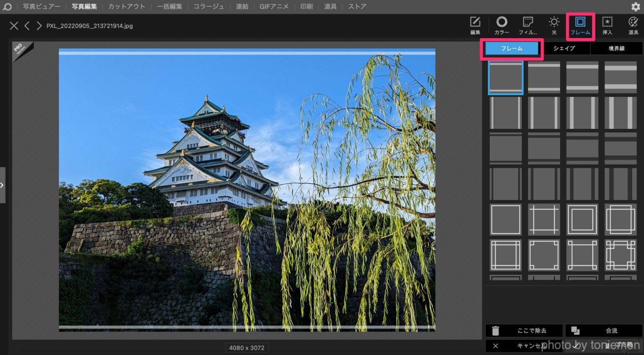Click the PhotoScape logo icon
644x355 pixels.
(7, 6)
